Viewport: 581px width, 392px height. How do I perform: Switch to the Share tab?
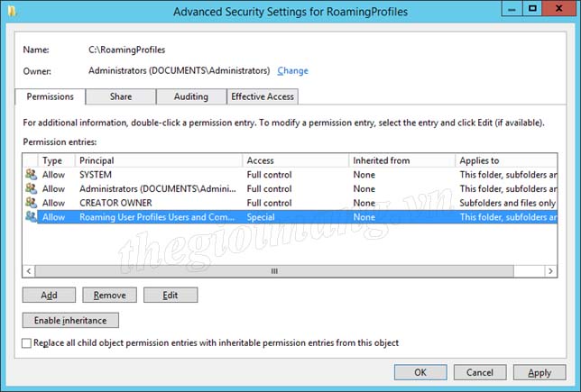click(121, 96)
